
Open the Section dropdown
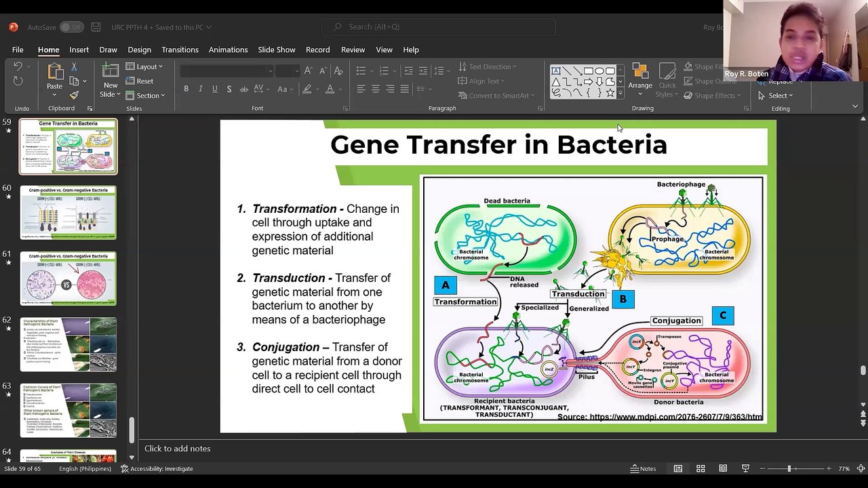click(146, 96)
